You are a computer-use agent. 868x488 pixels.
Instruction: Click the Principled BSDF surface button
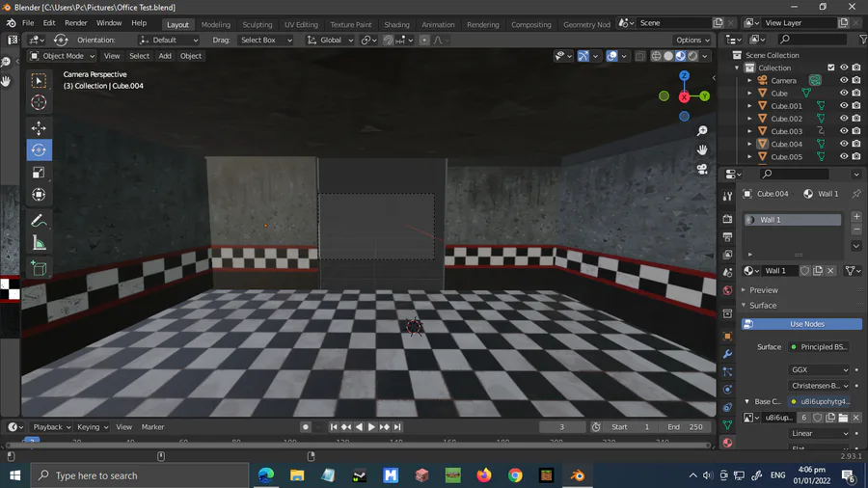pos(819,347)
